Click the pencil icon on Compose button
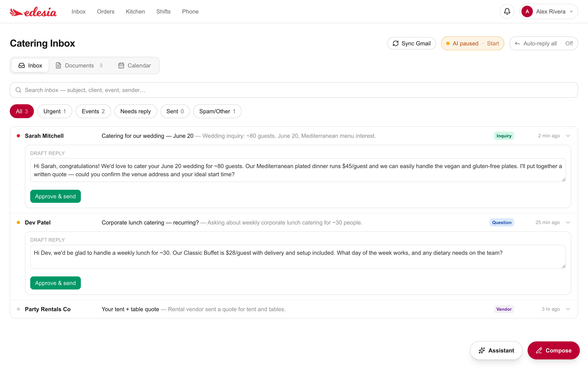 [x=539, y=350]
